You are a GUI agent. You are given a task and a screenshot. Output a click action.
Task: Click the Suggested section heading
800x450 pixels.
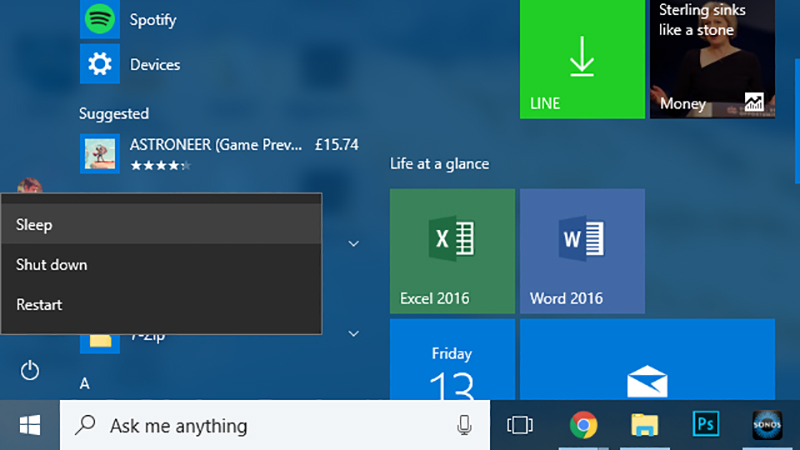coord(114,114)
